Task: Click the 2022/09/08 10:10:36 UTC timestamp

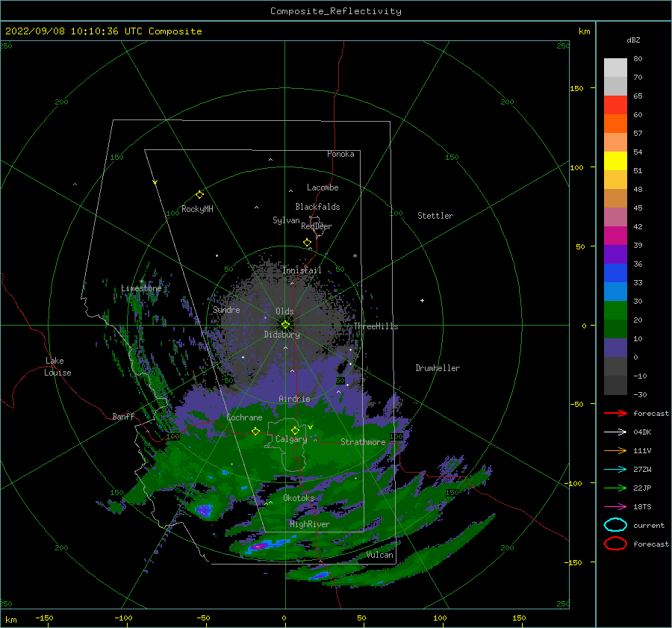Action: click(103, 31)
